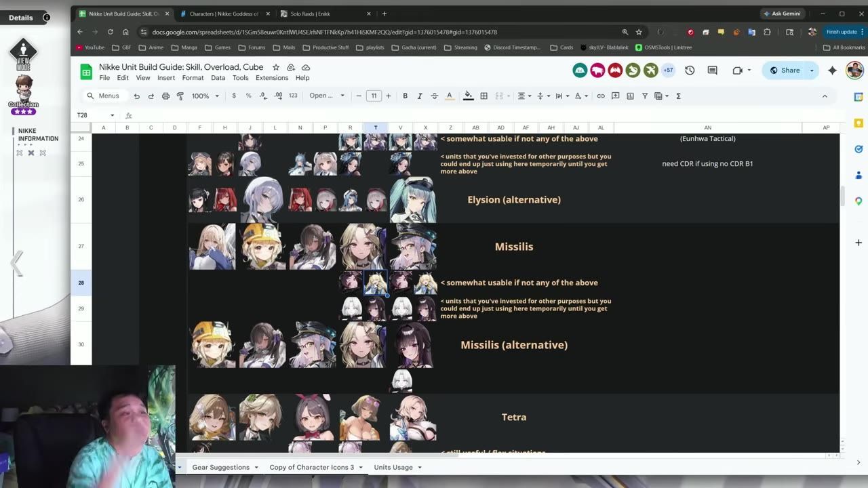Insert chart icon in toolbar

pos(630,96)
